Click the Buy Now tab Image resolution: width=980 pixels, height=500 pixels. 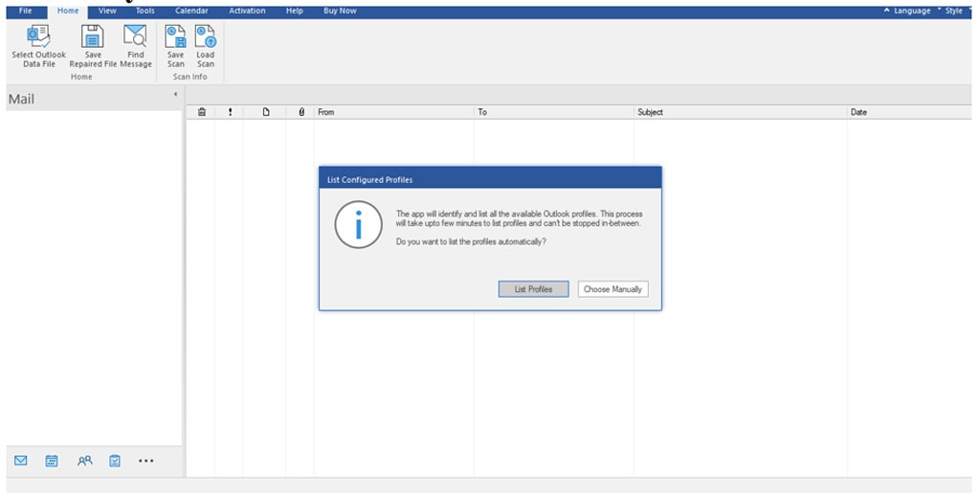coord(340,11)
